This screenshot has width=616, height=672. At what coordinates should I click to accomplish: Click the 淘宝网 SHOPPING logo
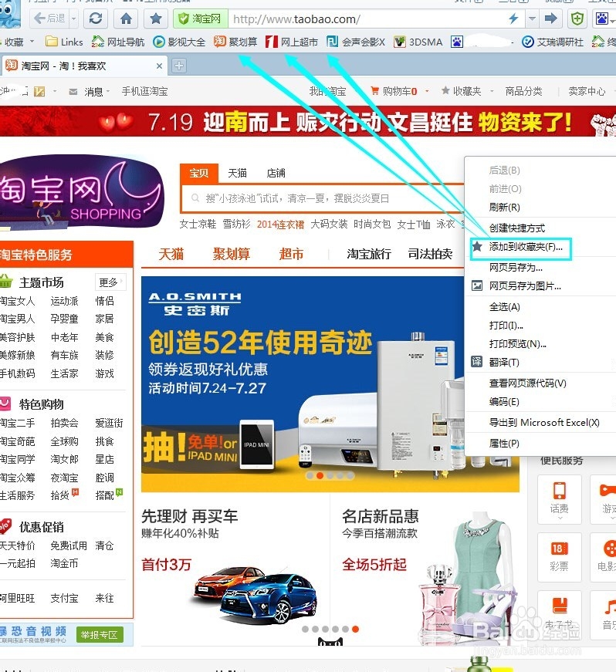[x=82, y=191]
